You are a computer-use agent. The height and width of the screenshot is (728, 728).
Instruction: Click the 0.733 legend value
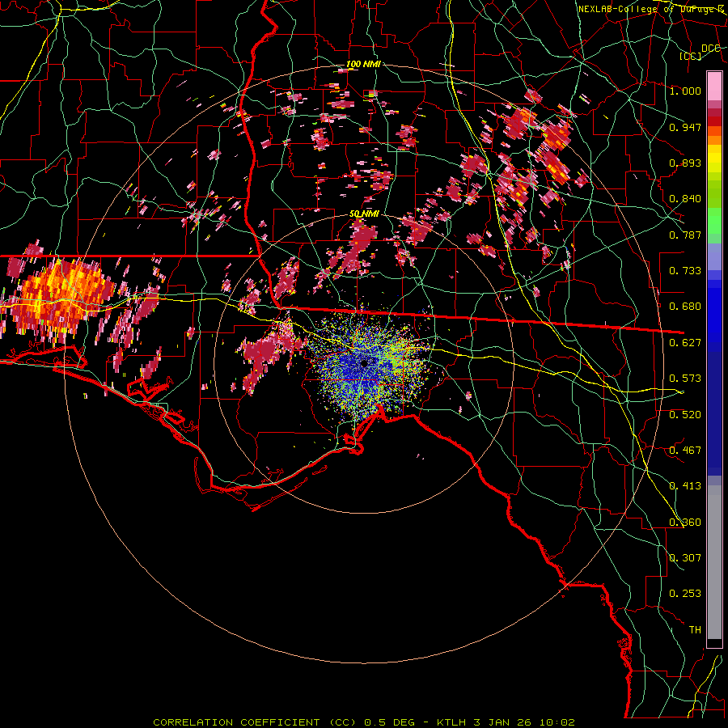(685, 271)
